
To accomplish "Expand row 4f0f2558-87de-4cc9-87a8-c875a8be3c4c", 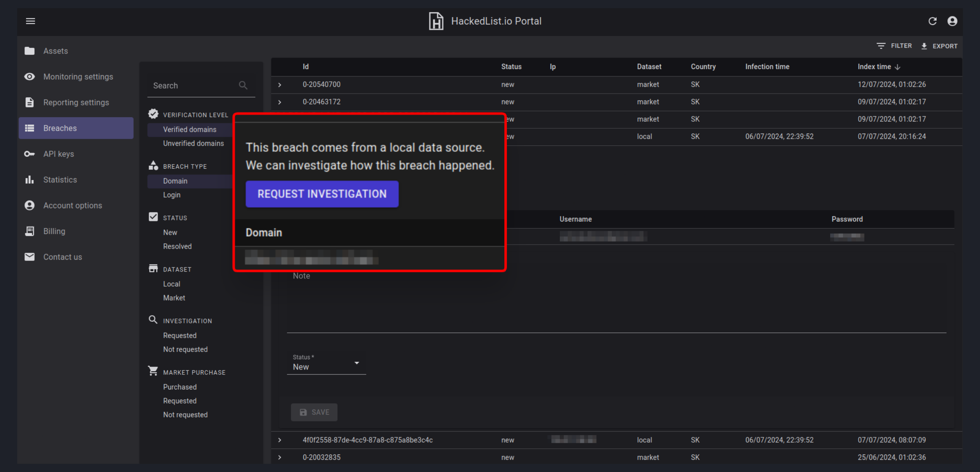I will click(x=280, y=440).
